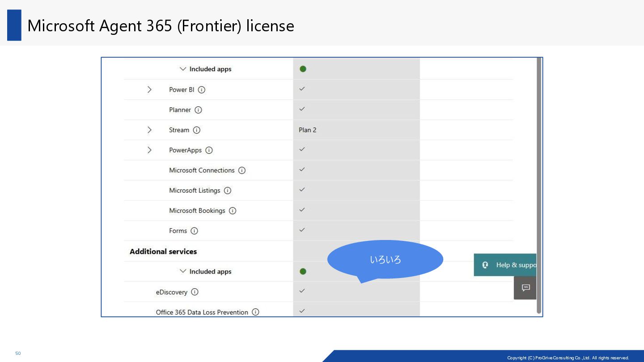Click the Forms row label
The image size is (644, 362).
(x=178, y=231)
